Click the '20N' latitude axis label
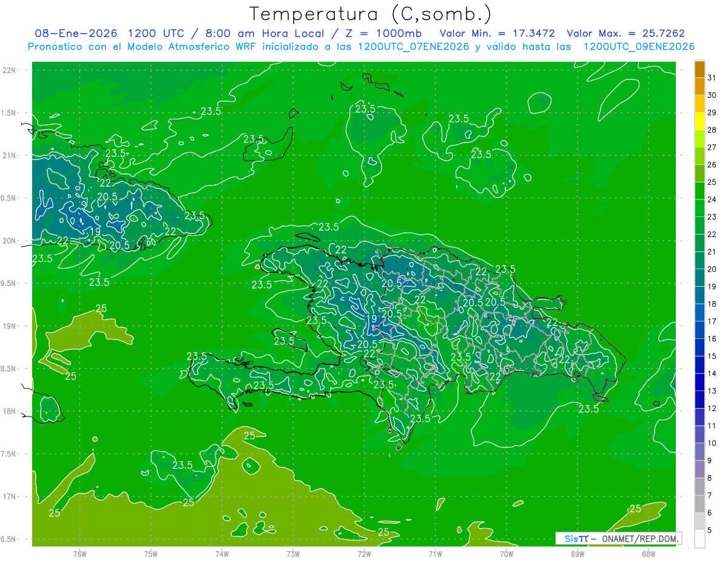728x562 pixels. 9,241
